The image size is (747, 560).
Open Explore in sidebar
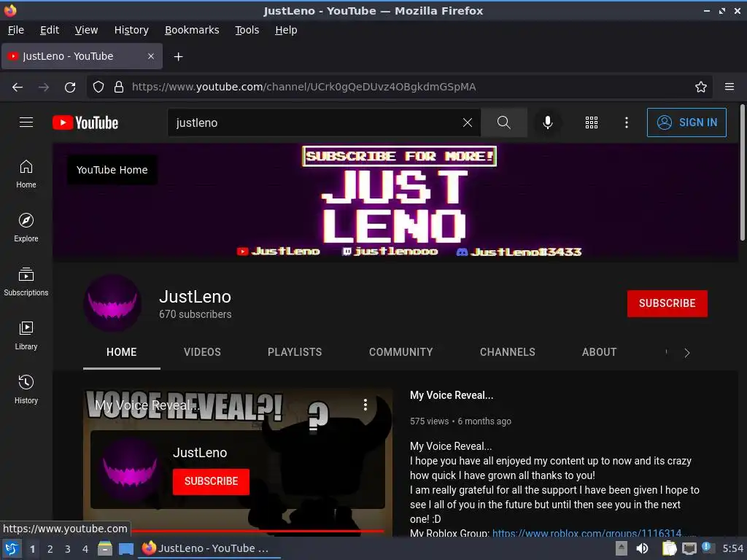click(26, 227)
